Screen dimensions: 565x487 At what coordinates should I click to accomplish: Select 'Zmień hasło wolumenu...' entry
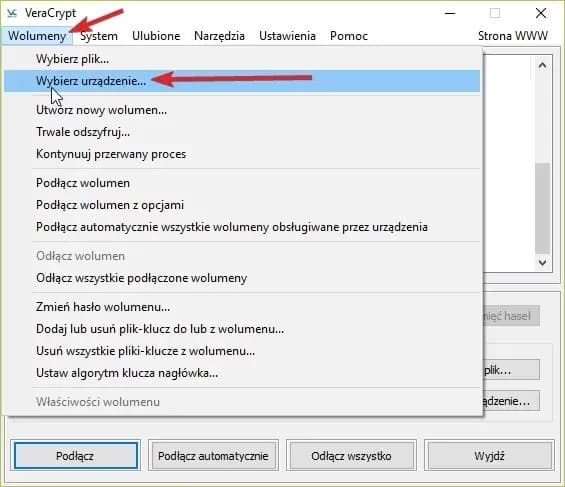click(242, 307)
